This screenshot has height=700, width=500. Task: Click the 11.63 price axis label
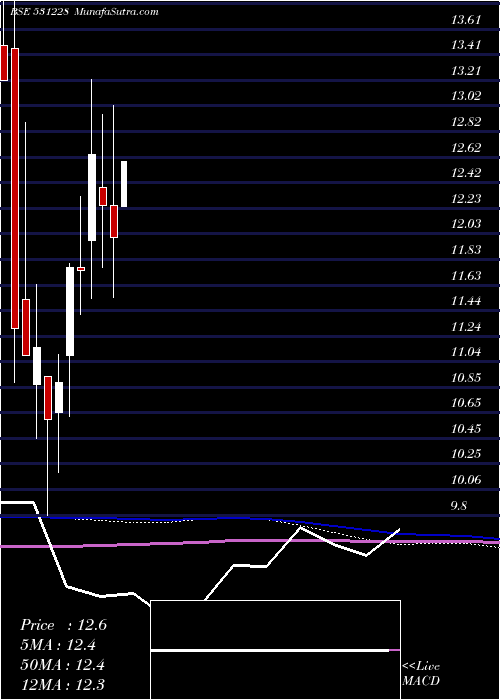pos(466,275)
